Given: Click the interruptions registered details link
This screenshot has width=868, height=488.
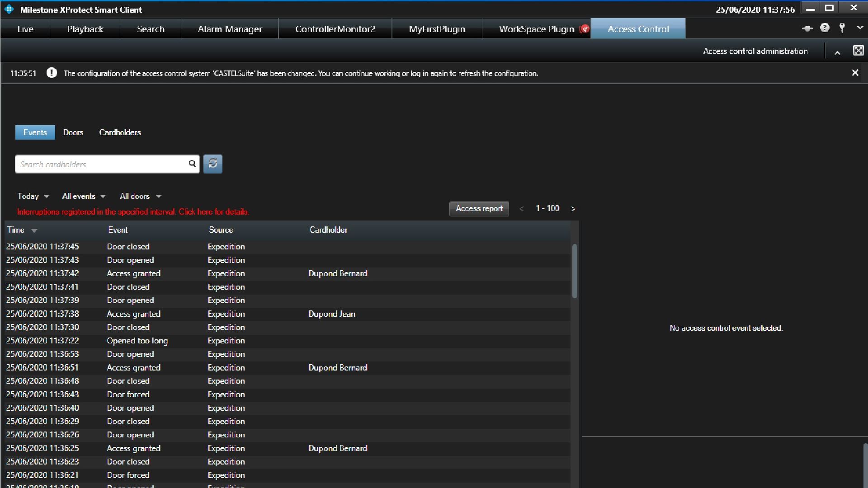Looking at the screenshot, I should tap(133, 211).
